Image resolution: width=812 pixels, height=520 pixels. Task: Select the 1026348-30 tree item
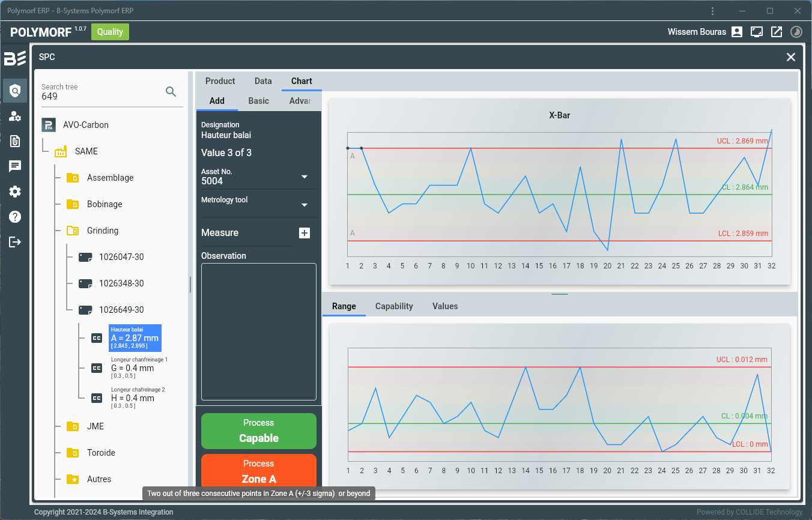(121, 283)
